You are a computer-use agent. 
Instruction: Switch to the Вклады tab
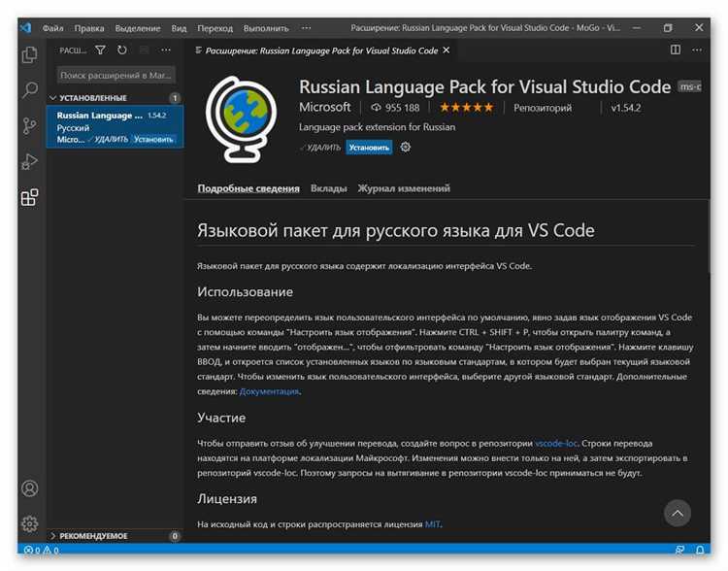coord(329,188)
